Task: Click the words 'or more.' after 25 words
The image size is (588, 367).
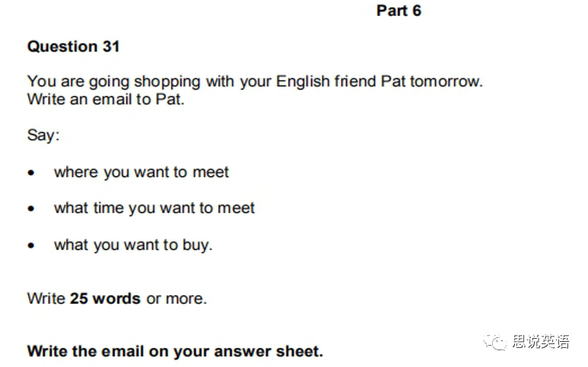Action: click(177, 298)
